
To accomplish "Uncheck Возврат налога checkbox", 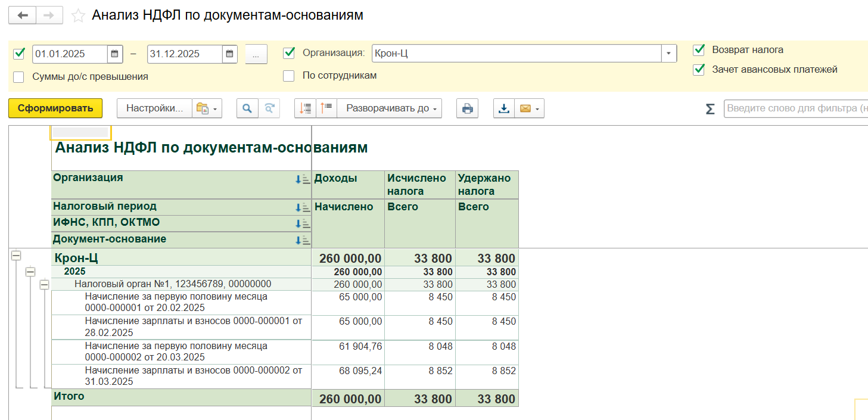I will point(699,50).
